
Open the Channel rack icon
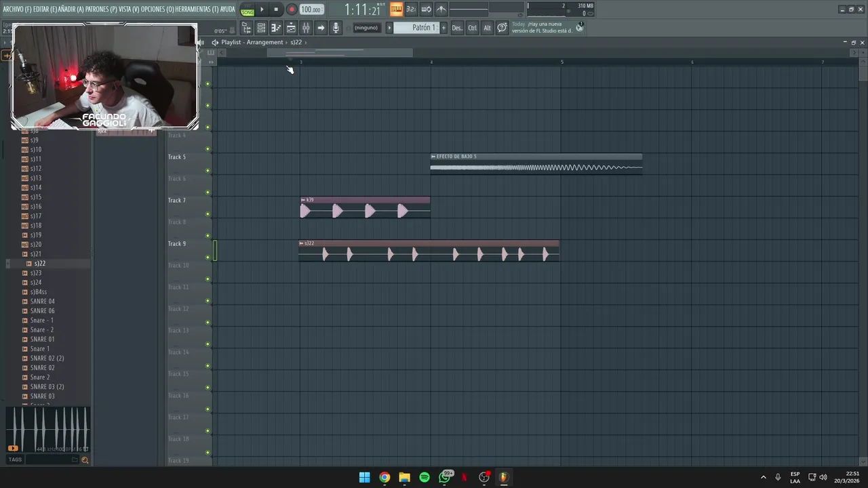click(x=261, y=28)
